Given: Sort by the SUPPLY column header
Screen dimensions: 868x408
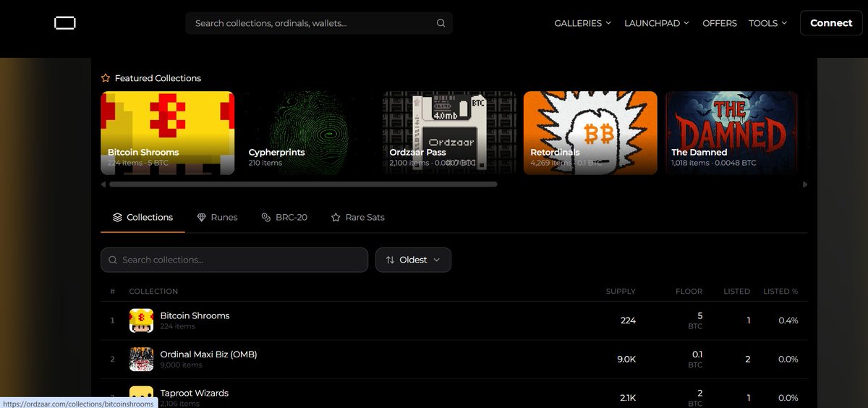Looking at the screenshot, I should click(x=621, y=292).
